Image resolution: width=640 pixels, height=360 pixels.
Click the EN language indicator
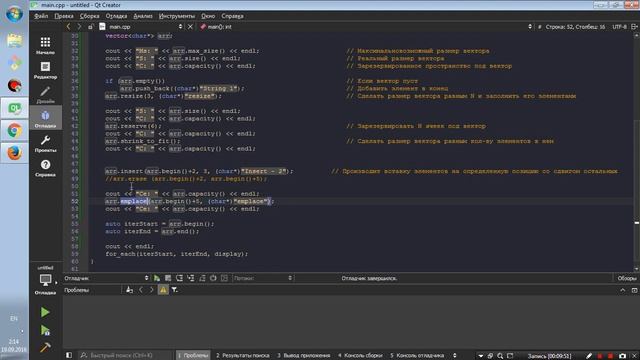pos(14,318)
